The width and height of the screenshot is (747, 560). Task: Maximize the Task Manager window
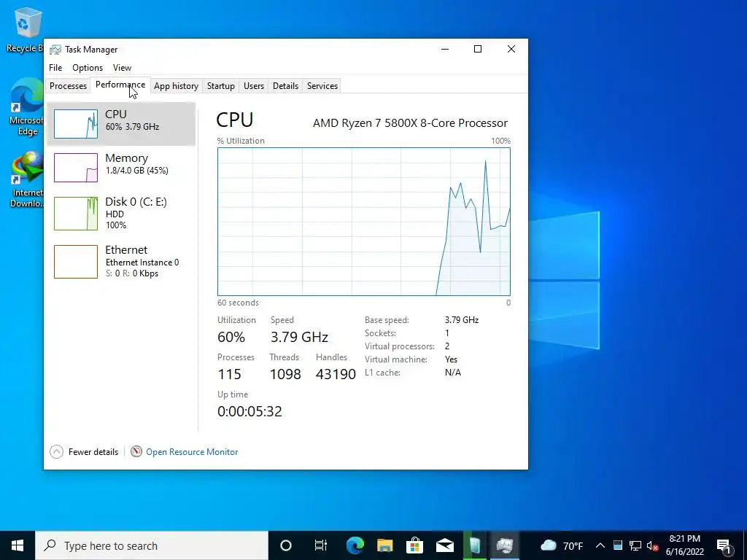pyautogui.click(x=478, y=49)
